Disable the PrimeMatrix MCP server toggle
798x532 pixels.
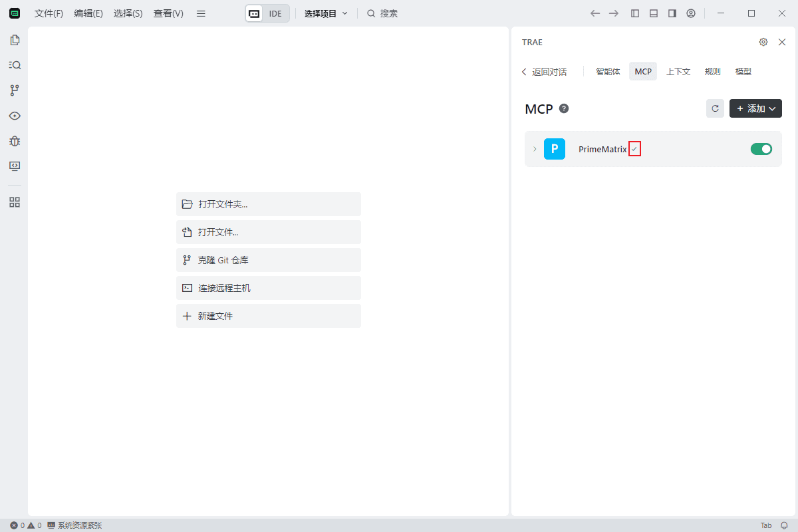(761, 149)
